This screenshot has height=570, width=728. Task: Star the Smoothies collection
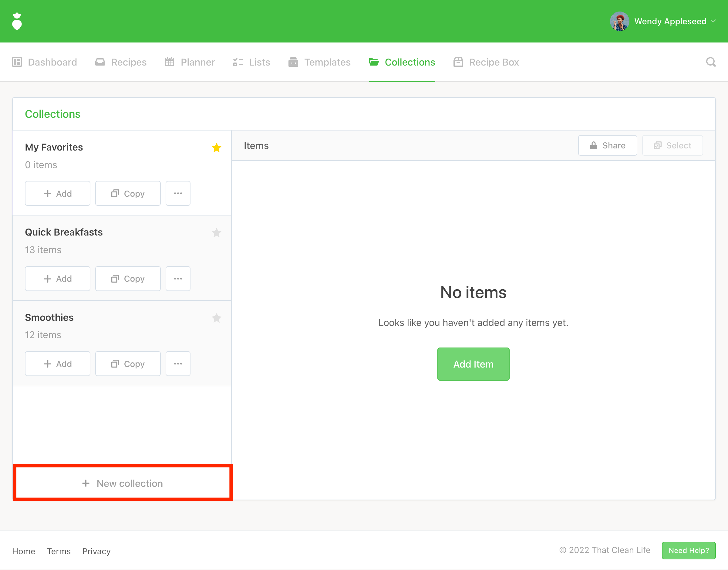pos(217,318)
